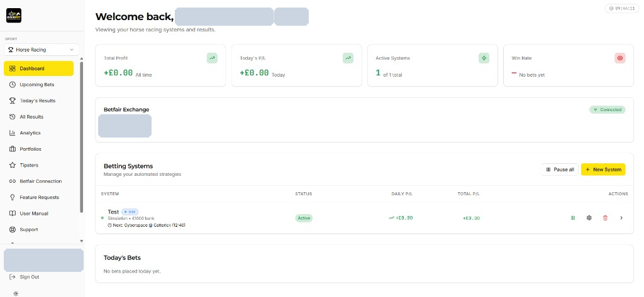
Task: Click the Today's P/L +£0.00 value
Action: click(x=254, y=73)
